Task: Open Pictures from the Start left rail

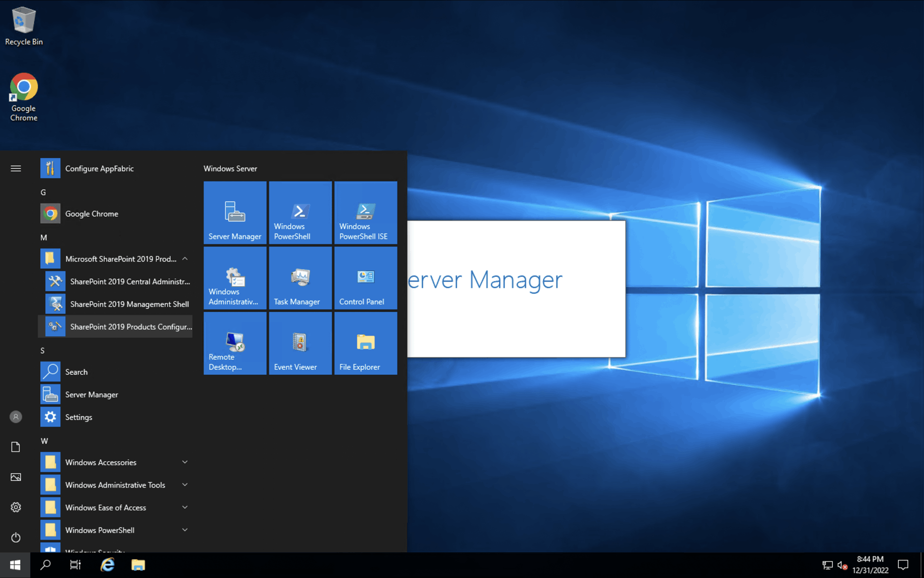Action: (x=16, y=477)
